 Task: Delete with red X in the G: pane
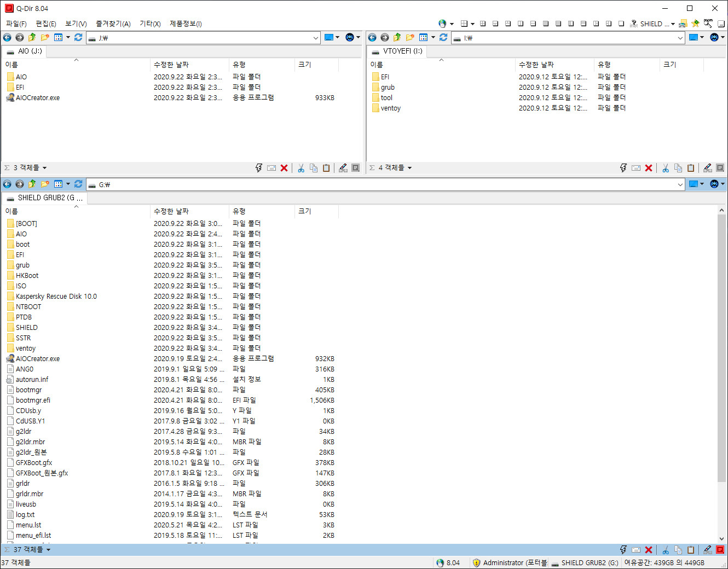click(649, 550)
